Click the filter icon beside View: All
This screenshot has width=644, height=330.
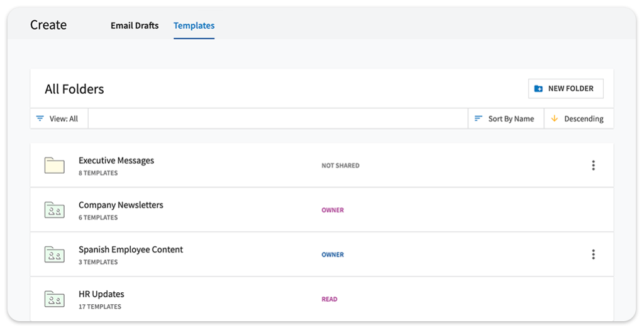tap(40, 118)
